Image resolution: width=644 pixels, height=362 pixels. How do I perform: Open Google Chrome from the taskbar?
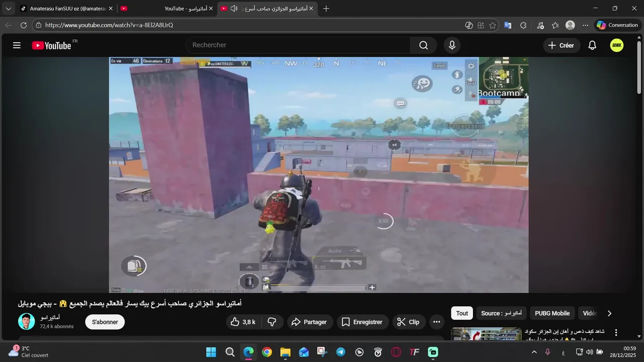point(267,352)
